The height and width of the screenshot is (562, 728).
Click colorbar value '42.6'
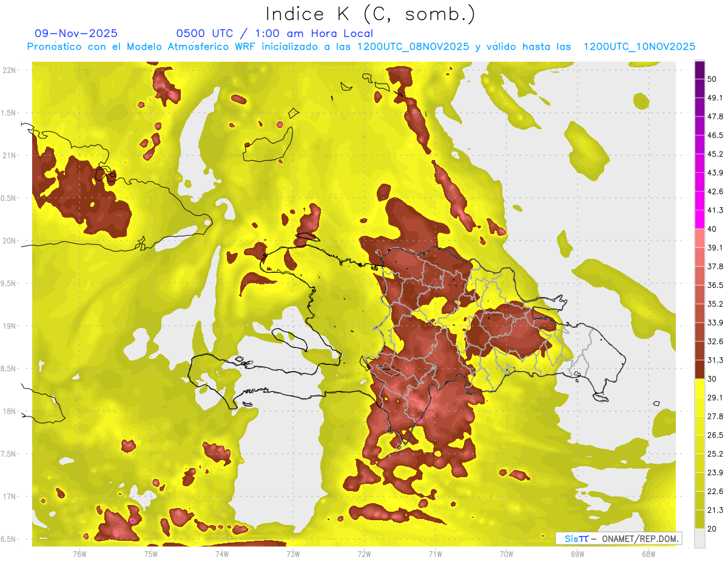[715, 192]
